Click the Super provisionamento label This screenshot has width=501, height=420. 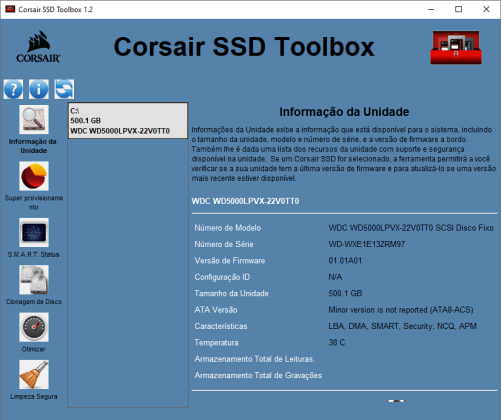34,202
